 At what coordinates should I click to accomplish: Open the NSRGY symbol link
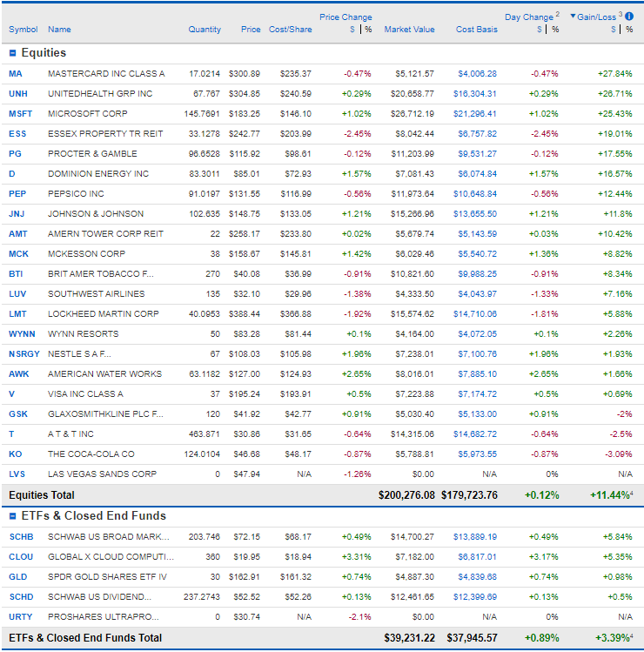coord(24,354)
